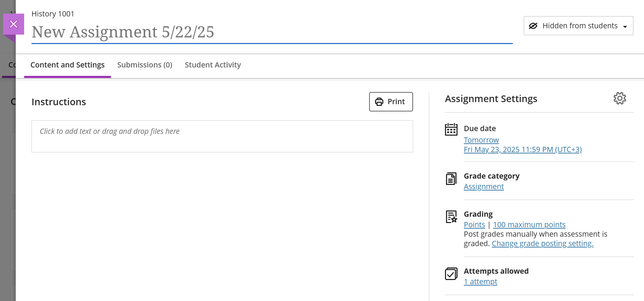Click the hidden eye-slash visibility icon

533,26
